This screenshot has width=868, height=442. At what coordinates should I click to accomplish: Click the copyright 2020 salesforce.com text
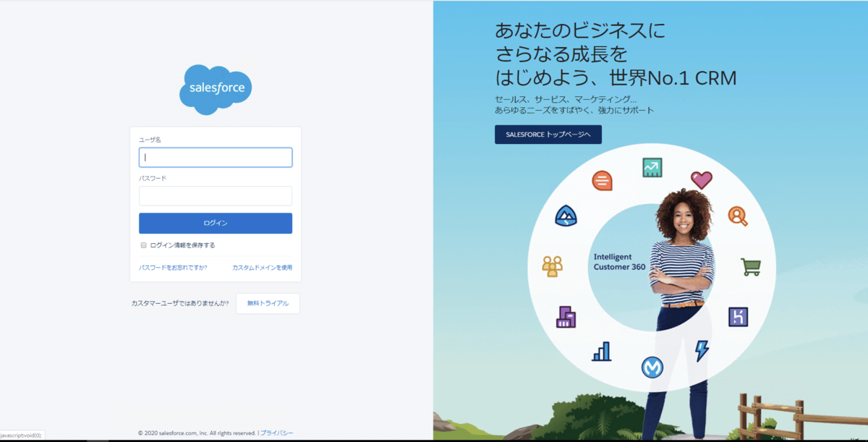click(197, 433)
